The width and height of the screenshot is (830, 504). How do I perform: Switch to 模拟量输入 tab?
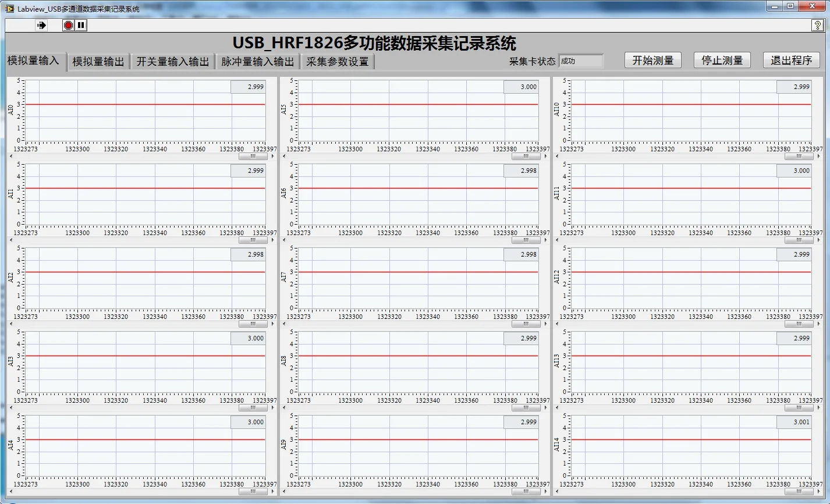(x=34, y=61)
